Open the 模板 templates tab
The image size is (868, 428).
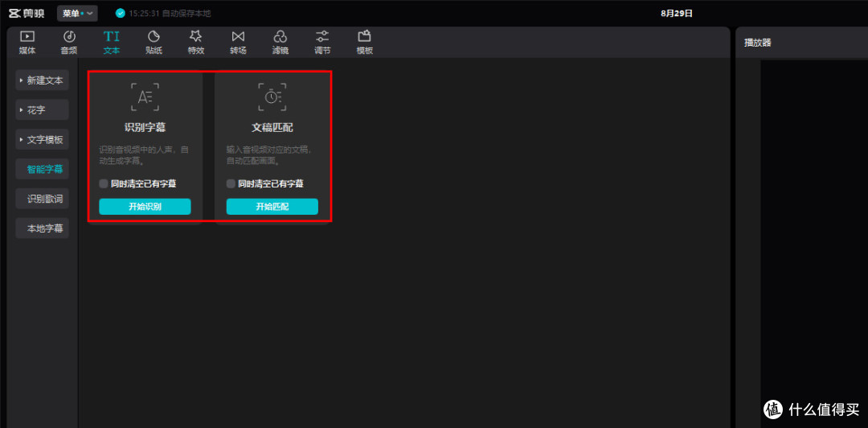click(364, 43)
